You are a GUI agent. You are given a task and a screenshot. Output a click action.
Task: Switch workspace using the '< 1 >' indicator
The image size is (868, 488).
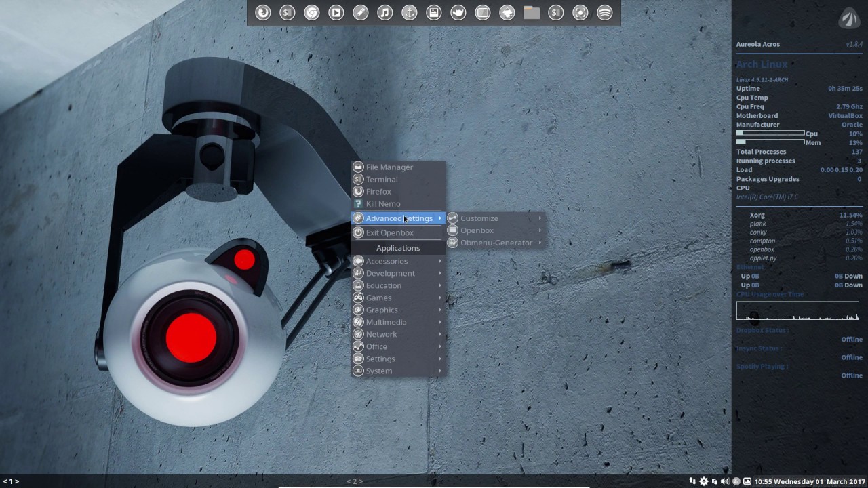(x=11, y=481)
